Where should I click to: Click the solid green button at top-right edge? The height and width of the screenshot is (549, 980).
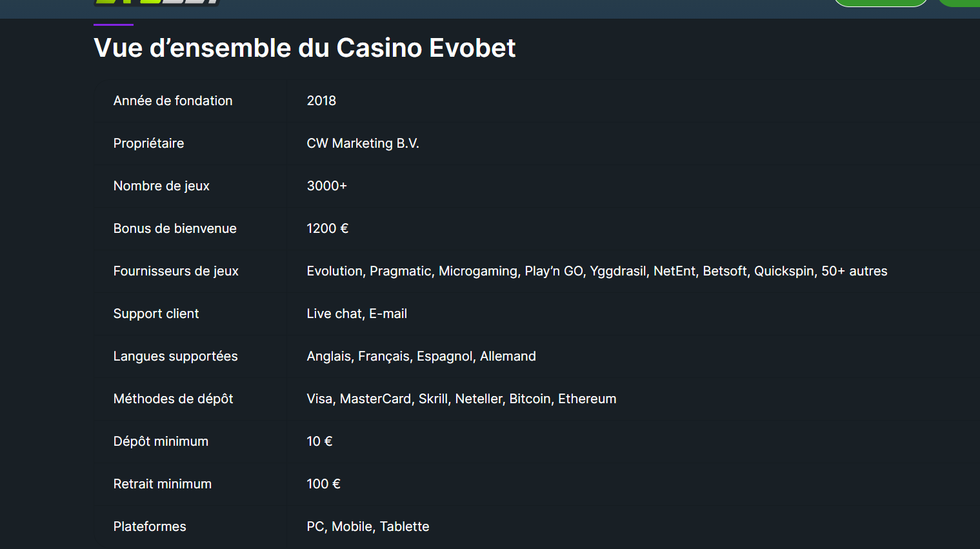(x=960, y=2)
